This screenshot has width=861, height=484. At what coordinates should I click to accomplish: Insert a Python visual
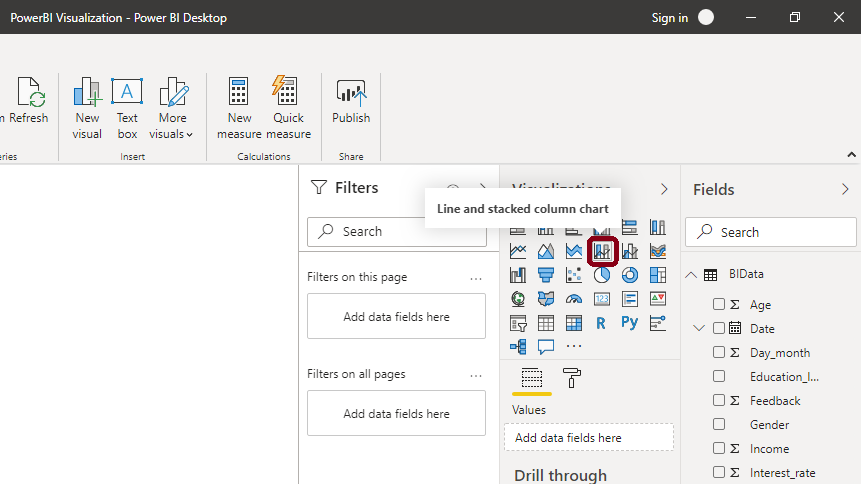click(x=629, y=322)
